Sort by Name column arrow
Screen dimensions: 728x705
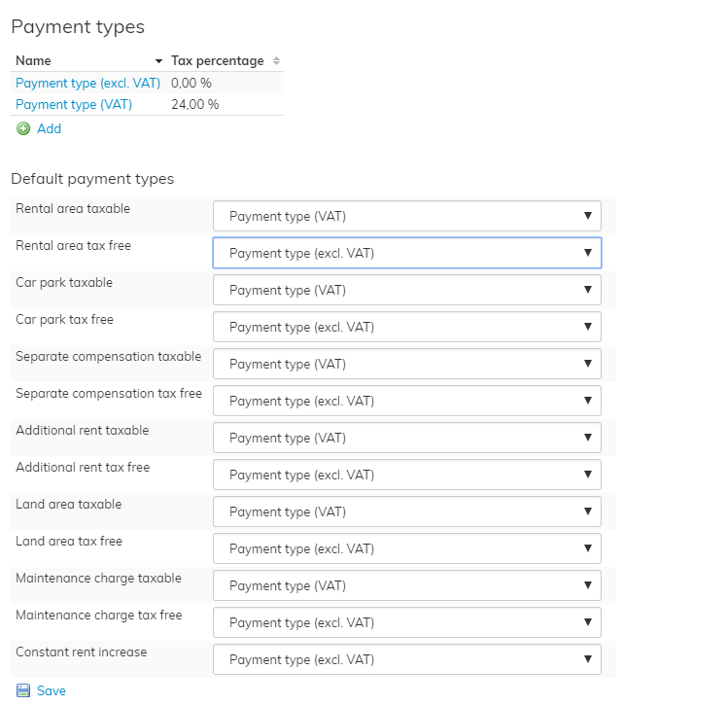tap(158, 61)
